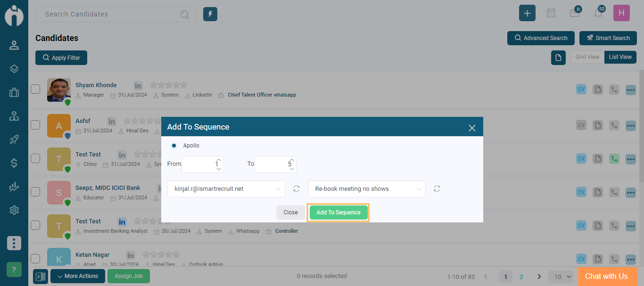Screen dimensions: 644x286
Task: Open the notifications bell icon
Action: pyautogui.click(x=598, y=13)
